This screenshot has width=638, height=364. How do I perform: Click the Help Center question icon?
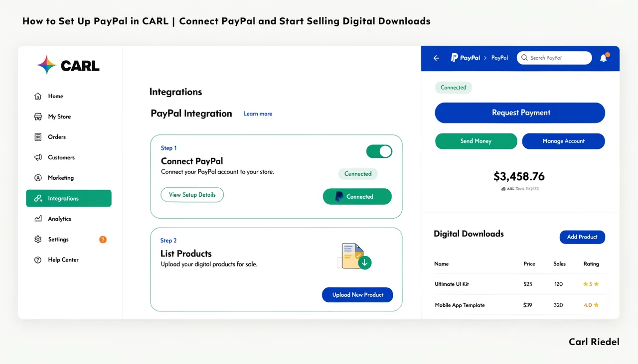click(x=38, y=260)
